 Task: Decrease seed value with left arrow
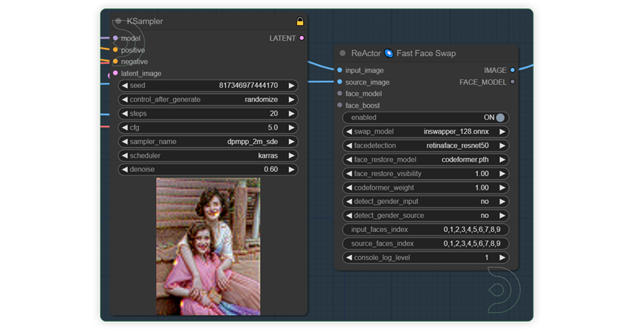[x=125, y=85]
